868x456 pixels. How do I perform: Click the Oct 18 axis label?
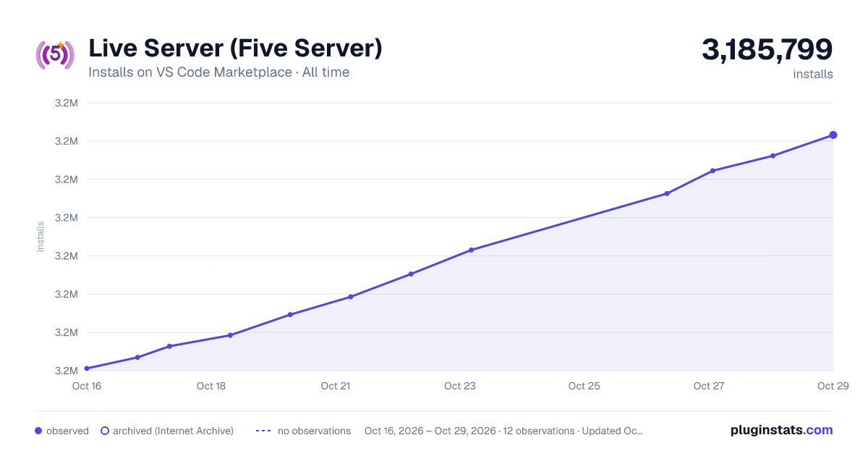pyautogui.click(x=211, y=386)
